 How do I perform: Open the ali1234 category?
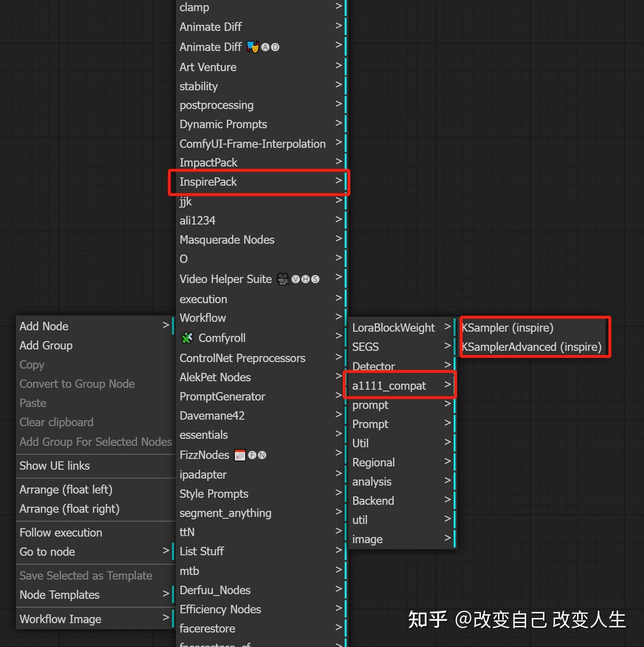261,220
